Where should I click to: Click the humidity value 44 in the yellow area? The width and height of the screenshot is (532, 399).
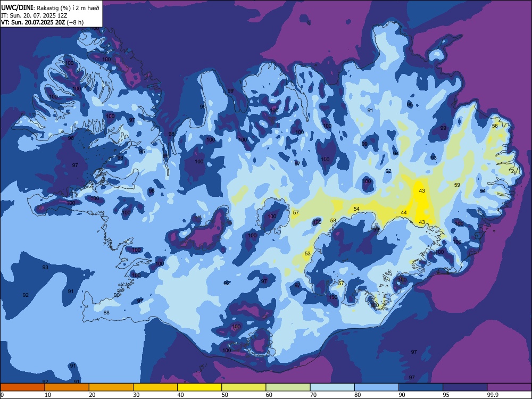click(x=404, y=213)
